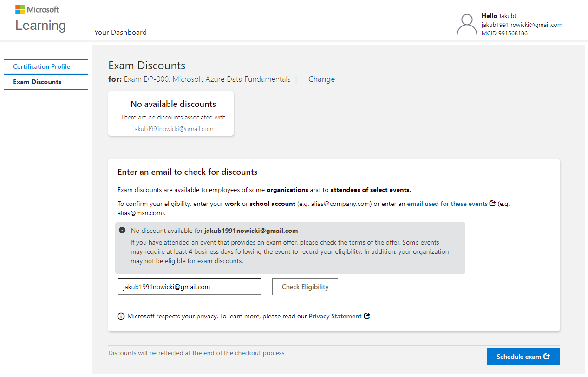This screenshot has width=588, height=377.
Task: Click the 'Enter an email to check for discounts' heading
Action: [x=188, y=172]
